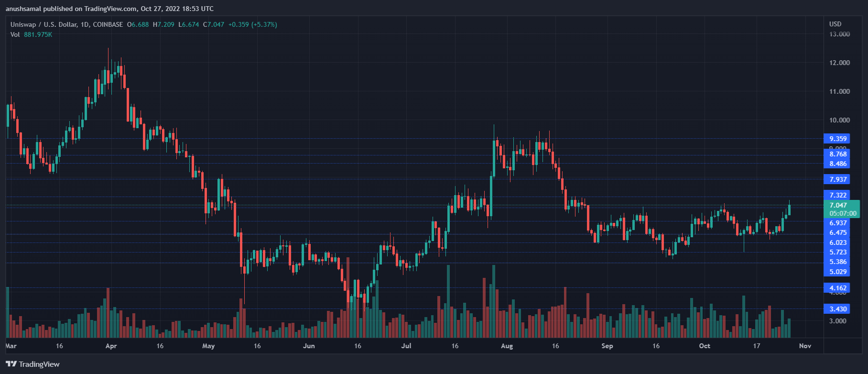Viewport: 868px width, 374px height.
Task: Click the high value H7.209
Action: pyautogui.click(x=163, y=24)
